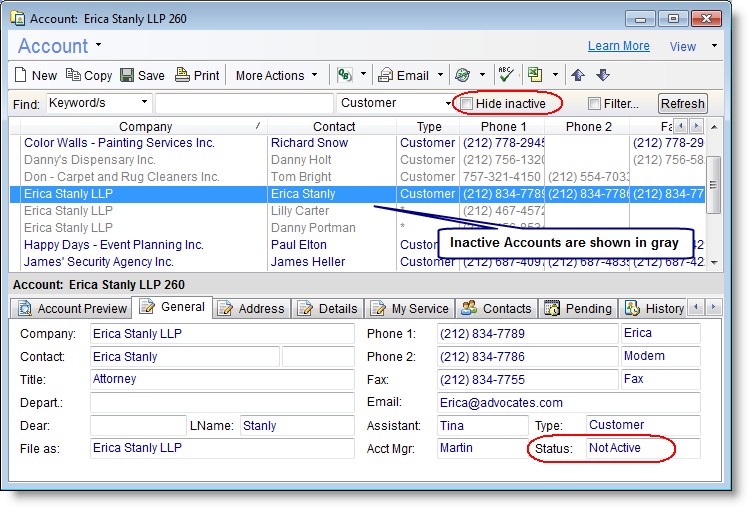Copy the account using the Copy icon
The image size is (748, 507).
coord(88,75)
